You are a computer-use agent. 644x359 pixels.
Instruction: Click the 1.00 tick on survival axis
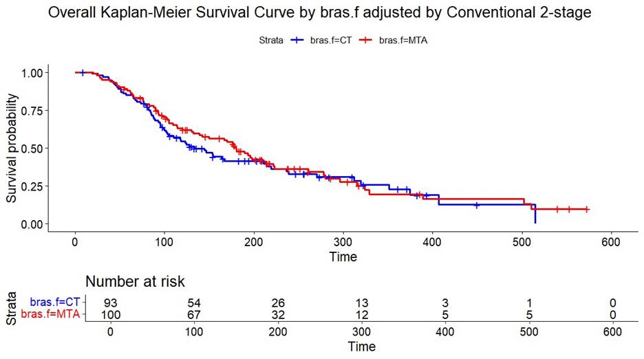34,73
